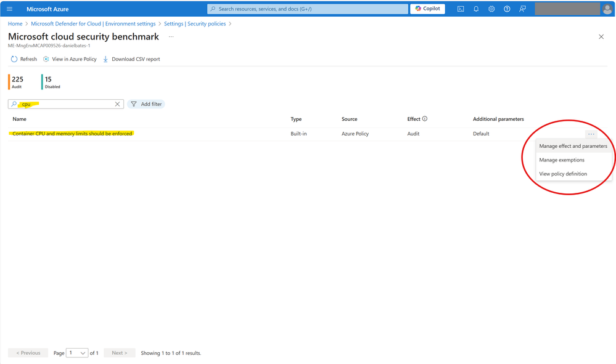616x364 pixels.
Task: Click the user account avatar
Action: (x=607, y=9)
